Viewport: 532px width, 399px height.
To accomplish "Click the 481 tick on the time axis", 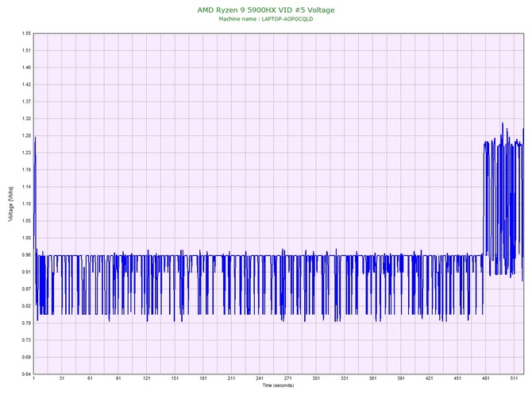I will coord(486,378).
